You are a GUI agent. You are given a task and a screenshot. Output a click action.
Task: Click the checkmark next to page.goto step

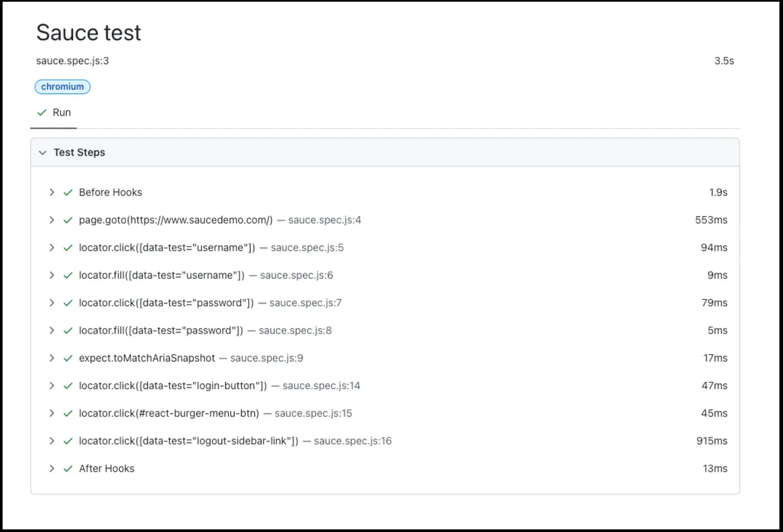[x=68, y=220]
